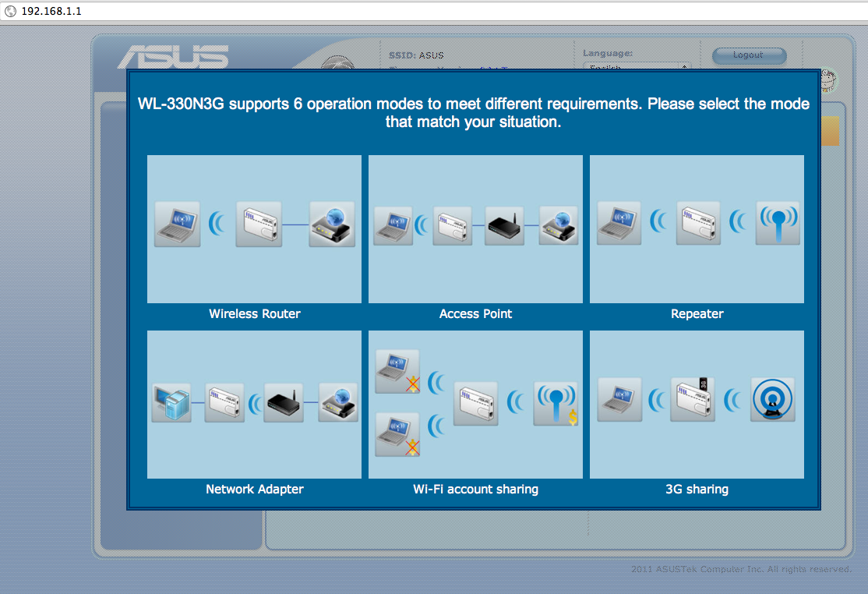Click the desktop PC icon in Network Adapter panel
The height and width of the screenshot is (594, 868).
[171, 402]
